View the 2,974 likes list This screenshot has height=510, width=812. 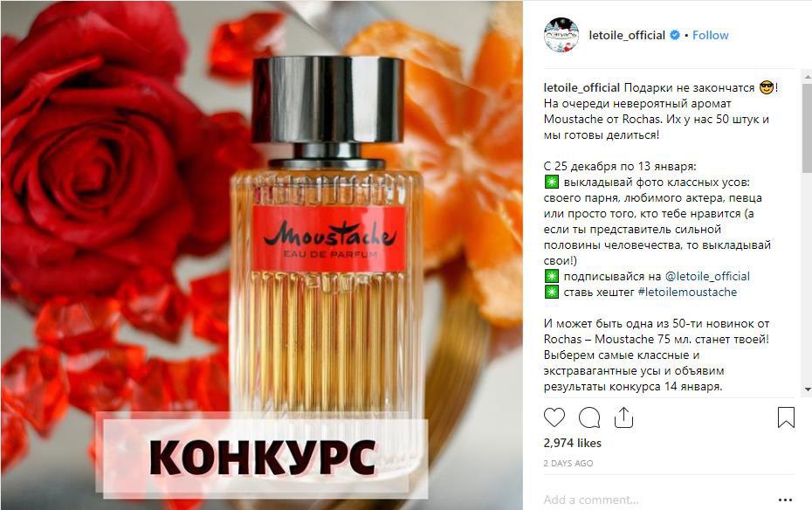[x=572, y=444]
